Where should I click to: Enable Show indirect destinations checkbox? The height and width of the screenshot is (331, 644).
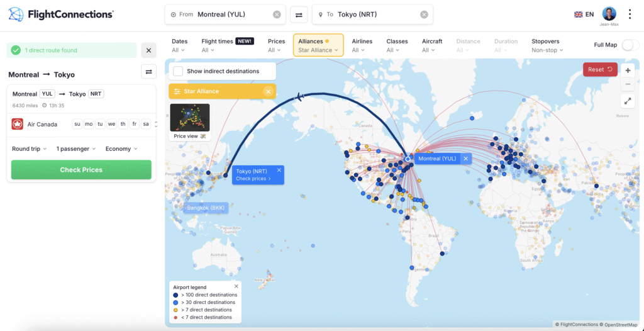pos(178,71)
